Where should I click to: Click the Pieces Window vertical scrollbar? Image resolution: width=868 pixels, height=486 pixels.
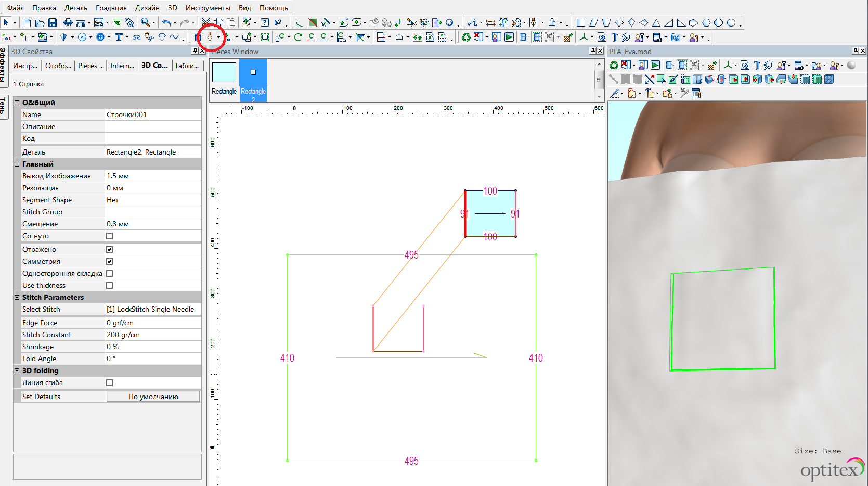[599, 80]
